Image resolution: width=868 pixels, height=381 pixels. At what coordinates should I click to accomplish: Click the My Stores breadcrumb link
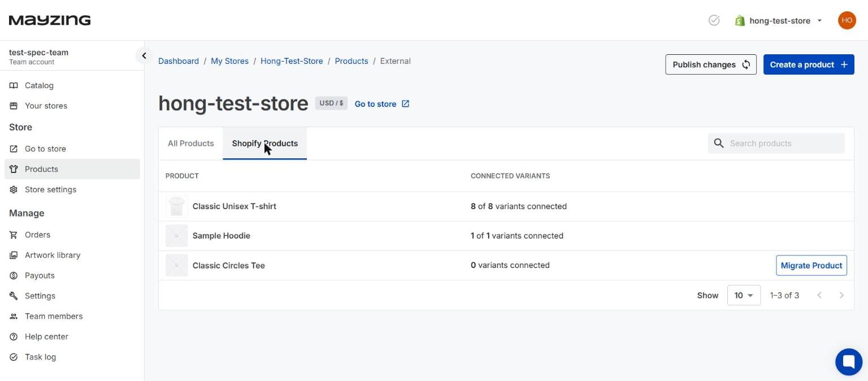tap(229, 61)
